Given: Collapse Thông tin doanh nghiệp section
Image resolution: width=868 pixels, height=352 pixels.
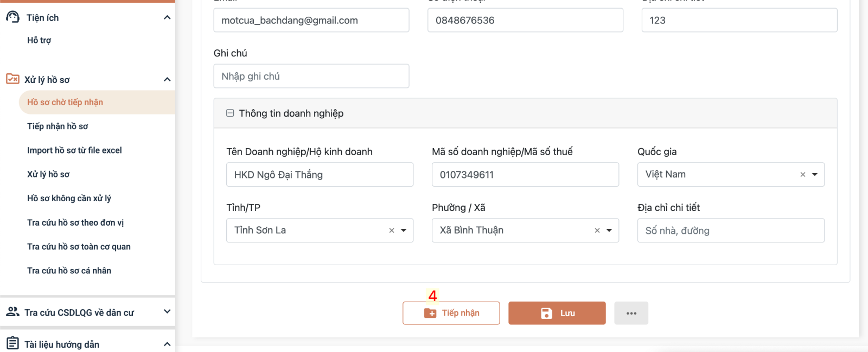Looking at the screenshot, I should click(230, 113).
